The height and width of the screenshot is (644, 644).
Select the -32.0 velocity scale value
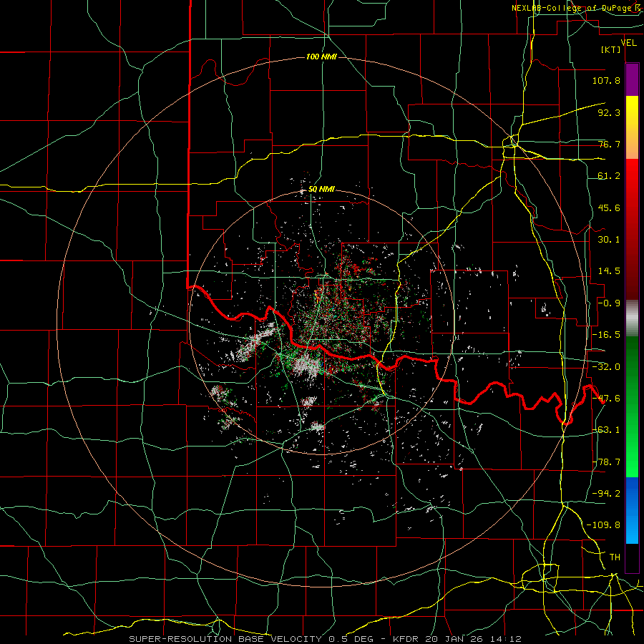coord(606,367)
